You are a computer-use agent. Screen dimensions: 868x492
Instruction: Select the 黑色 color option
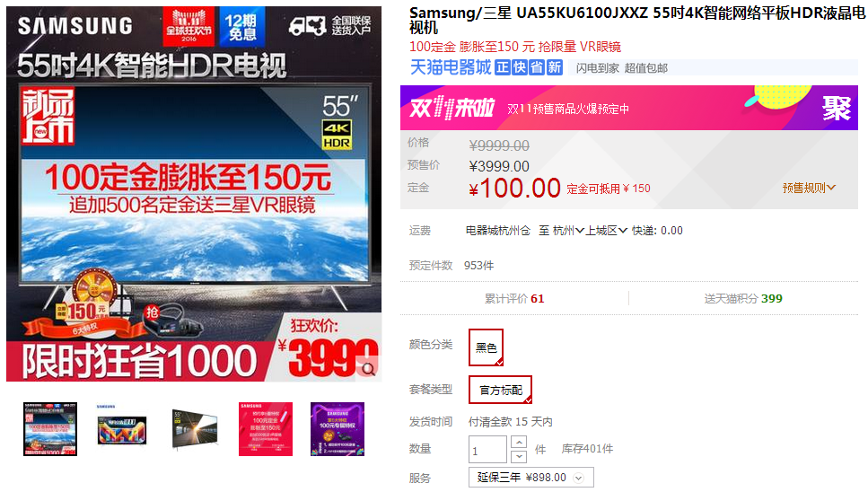486,347
